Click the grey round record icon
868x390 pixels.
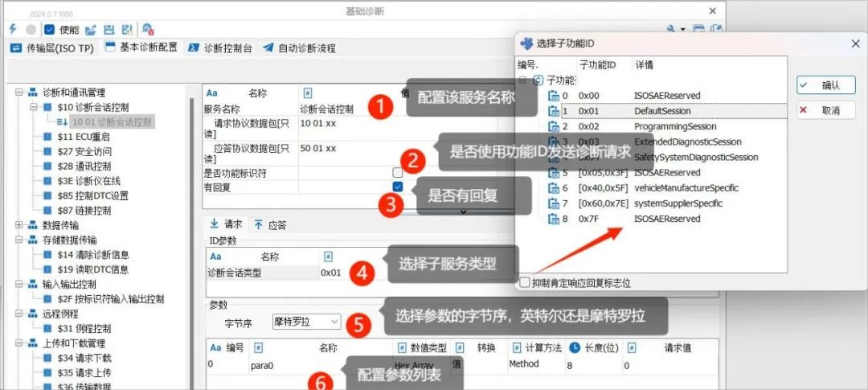pos(31,30)
